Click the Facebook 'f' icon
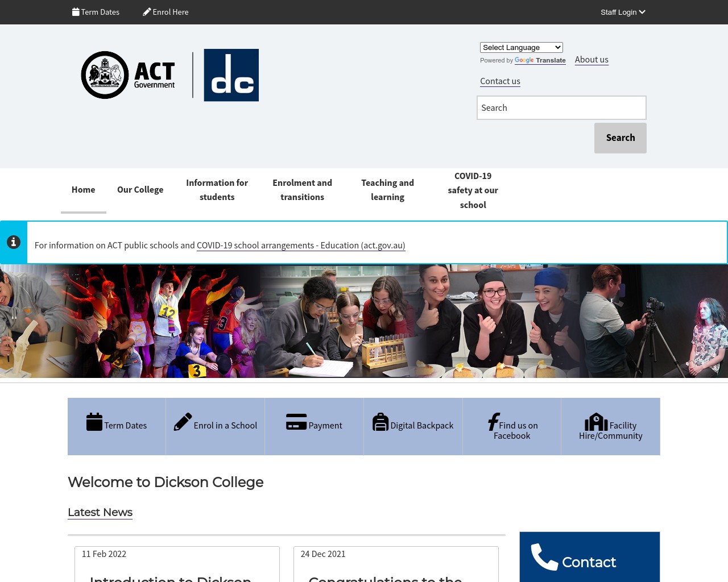Viewport: 728px width, 582px height. click(x=493, y=422)
